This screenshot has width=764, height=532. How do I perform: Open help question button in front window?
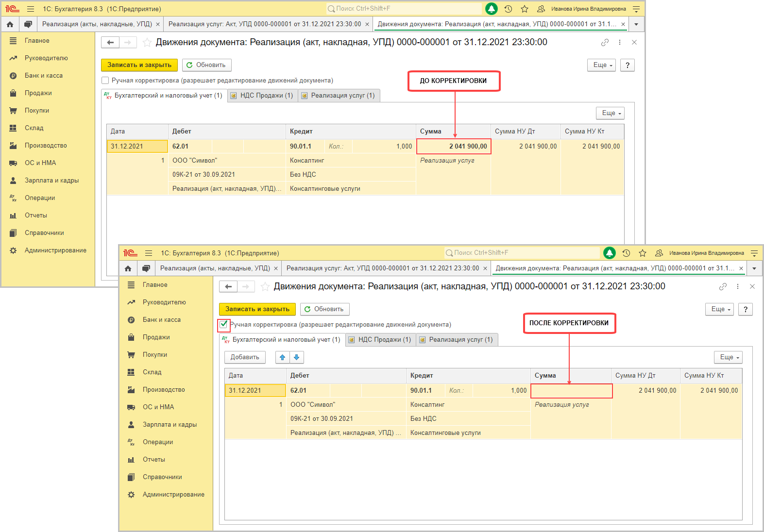746,309
